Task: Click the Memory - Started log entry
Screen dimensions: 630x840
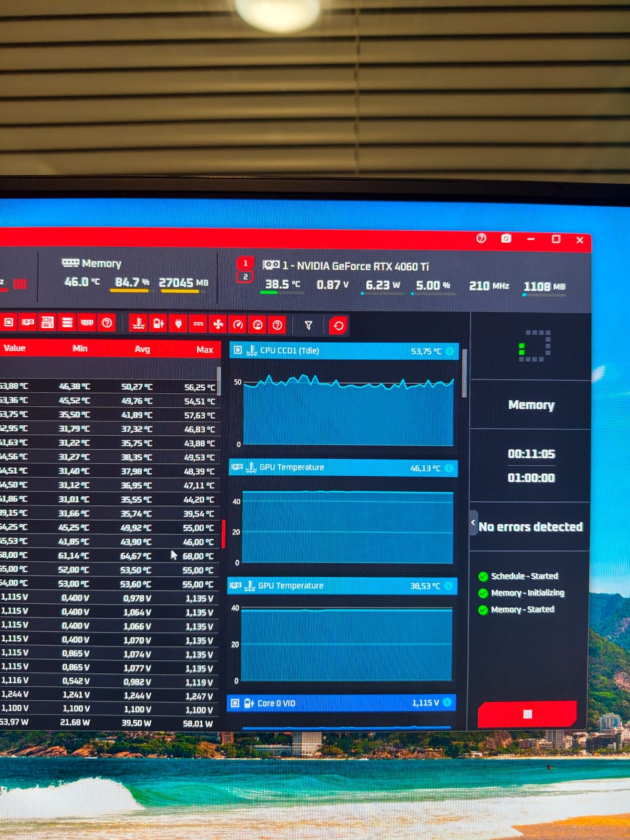Action: click(516, 610)
